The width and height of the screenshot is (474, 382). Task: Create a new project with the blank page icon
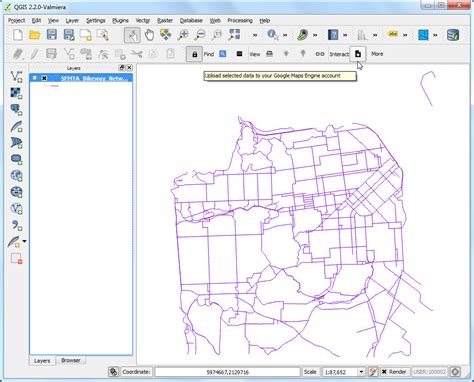coord(18,35)
